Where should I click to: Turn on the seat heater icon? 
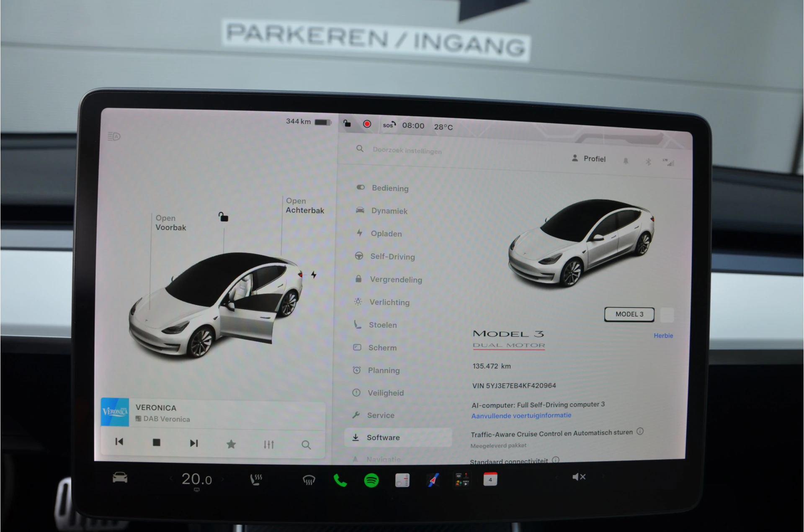click(256, 480)
